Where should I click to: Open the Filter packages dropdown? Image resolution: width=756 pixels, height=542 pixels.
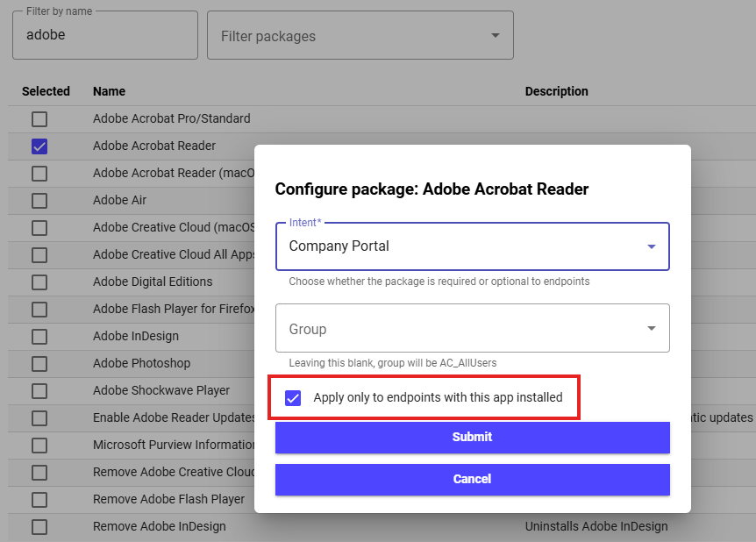pyautogui.click(x=360, y=36)
